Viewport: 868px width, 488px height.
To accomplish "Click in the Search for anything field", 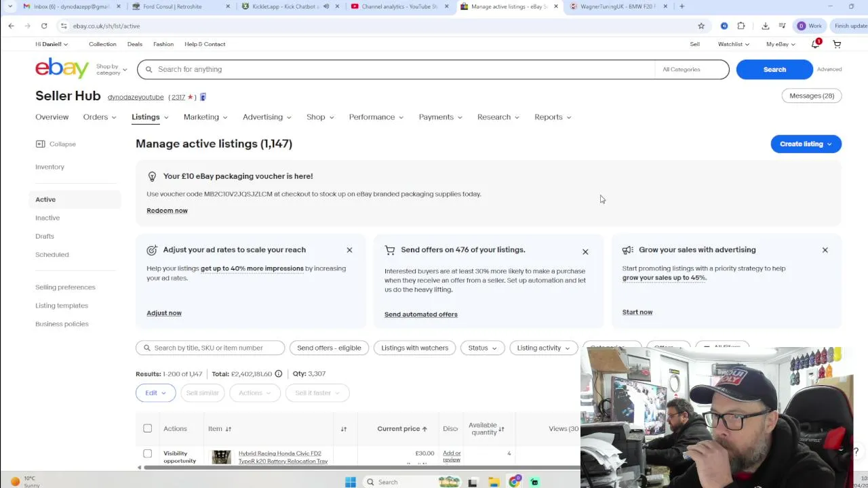I will (x=396, y=69).
